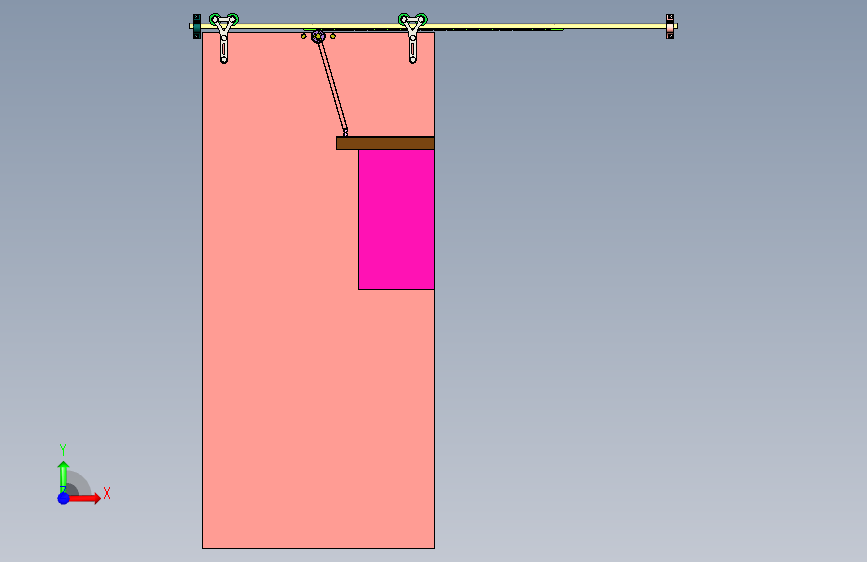Screen dimensions: 867x562
Task: Select the dark teal left rail end stop
Action: click(196, 27)
